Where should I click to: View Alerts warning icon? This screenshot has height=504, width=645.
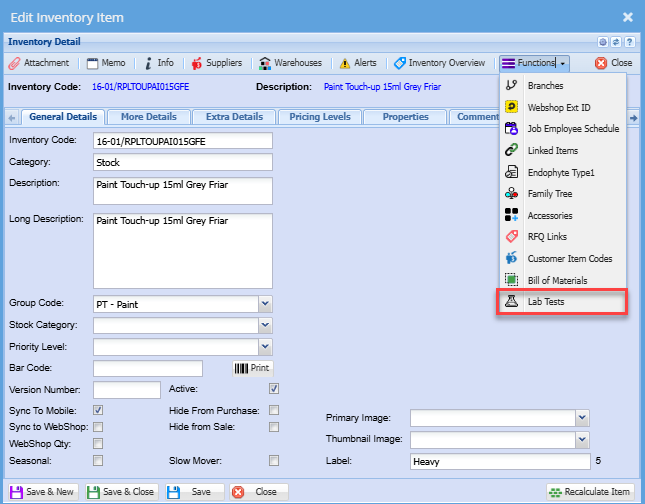(345, 63)
